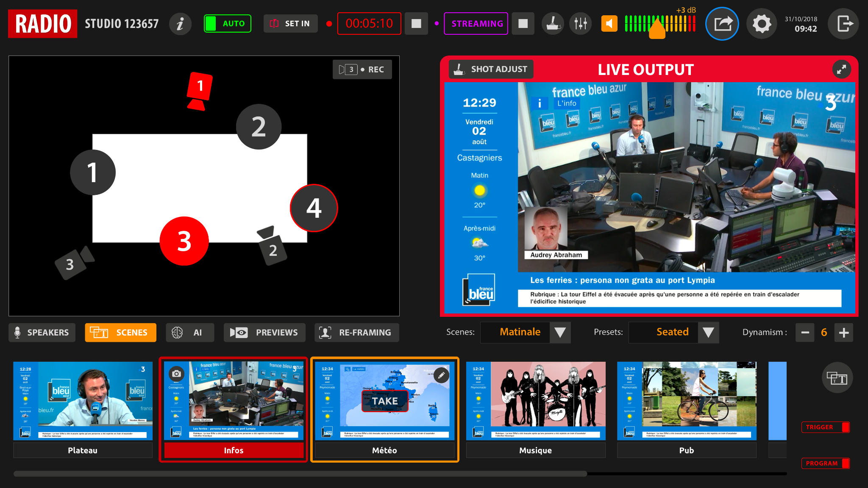Open the audio mixer faders icon

580,24
